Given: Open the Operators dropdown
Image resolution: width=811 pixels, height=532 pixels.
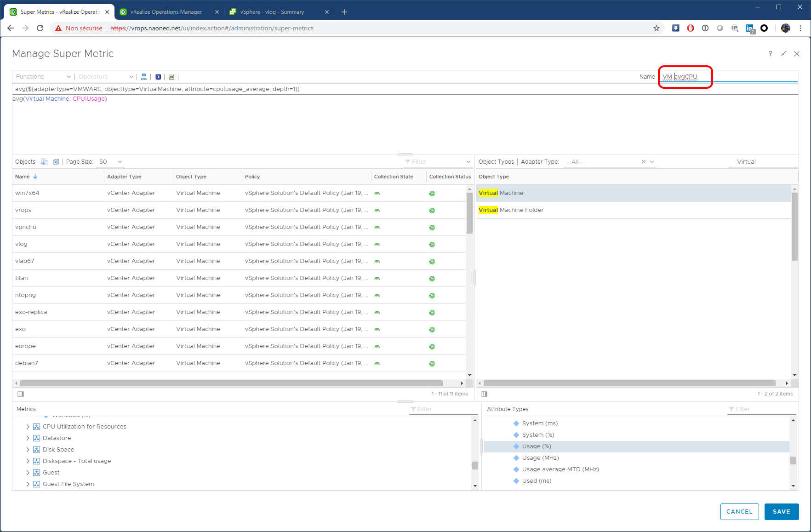Looking at the screenshot, I should click(106, 77).
